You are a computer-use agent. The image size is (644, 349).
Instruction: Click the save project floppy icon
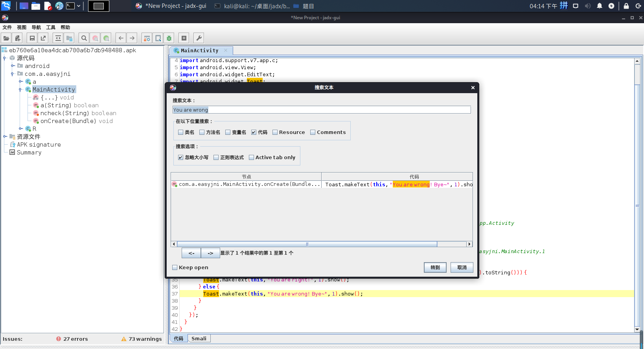(x=32, y=38)
